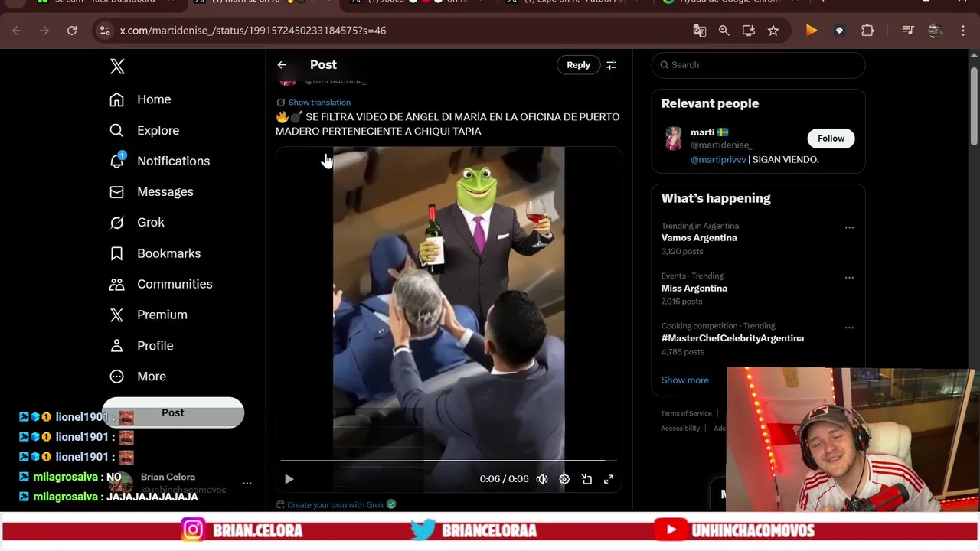Click the Google Translate page icon
The height and width of the screenshot is (551, 980).
pos(699,31)
